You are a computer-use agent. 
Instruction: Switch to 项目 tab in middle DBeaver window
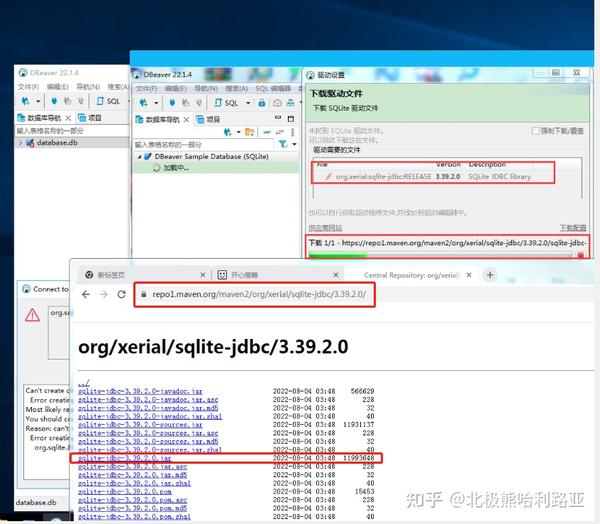click(208, 120)
